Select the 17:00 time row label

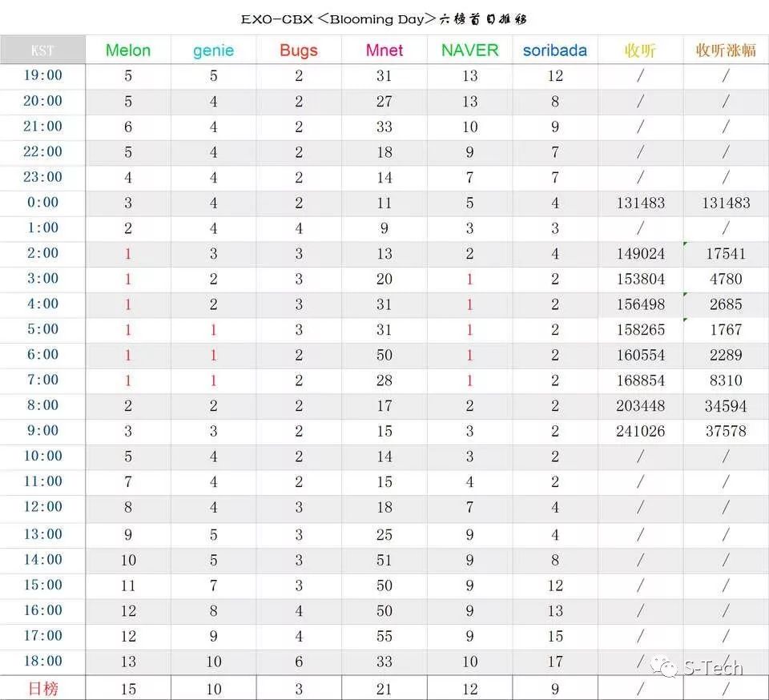(x=42, y=636)
